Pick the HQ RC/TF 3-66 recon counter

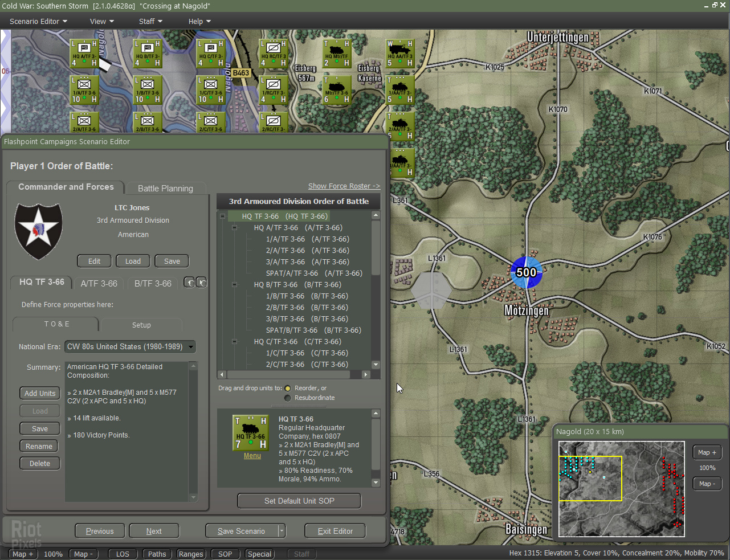[x=274, y=54]
